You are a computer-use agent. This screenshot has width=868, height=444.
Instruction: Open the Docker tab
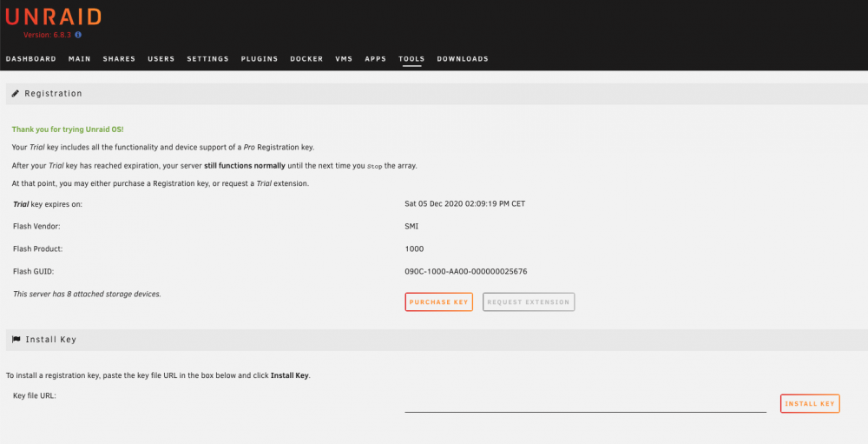coord(306,59)
